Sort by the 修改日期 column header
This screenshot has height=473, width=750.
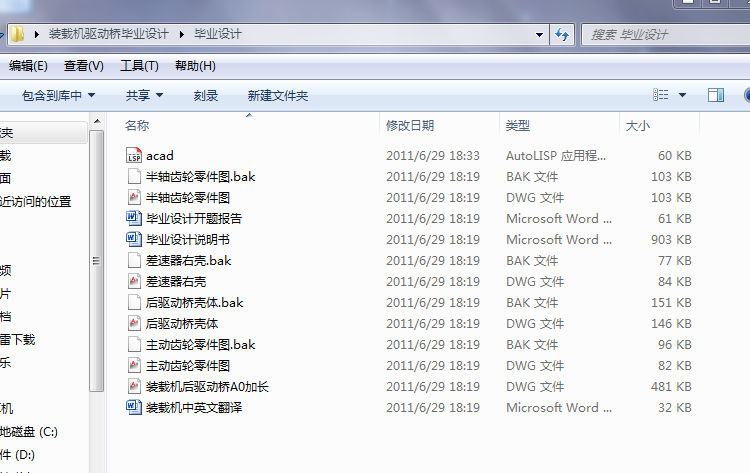[x=410, y=125]
